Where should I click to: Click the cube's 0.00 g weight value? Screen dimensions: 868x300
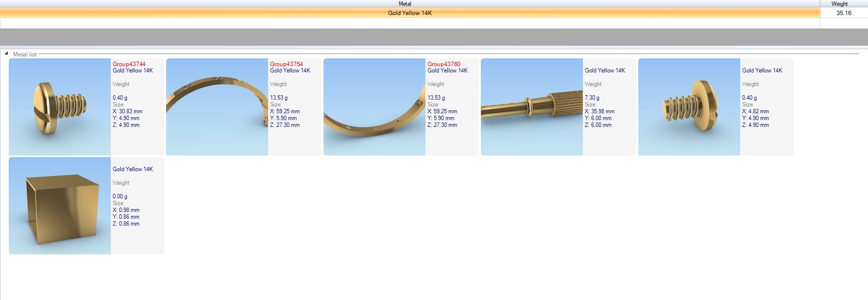click(120, 196)
